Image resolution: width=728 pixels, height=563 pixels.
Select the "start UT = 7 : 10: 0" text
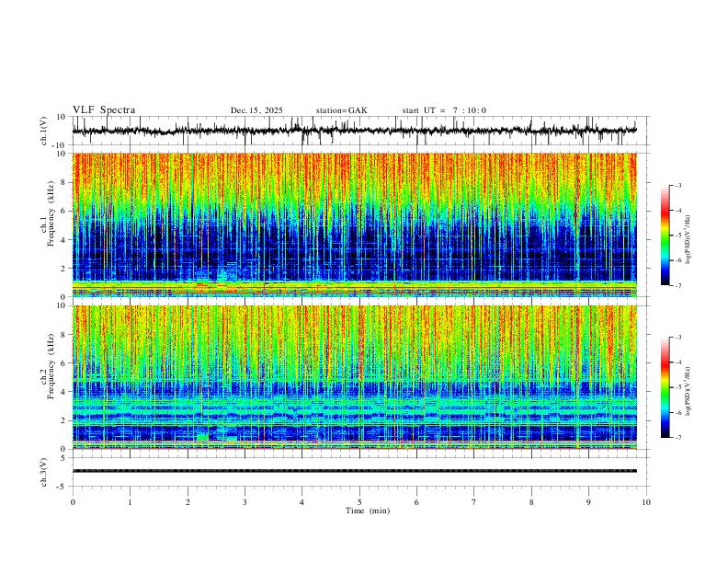point(444,110)
